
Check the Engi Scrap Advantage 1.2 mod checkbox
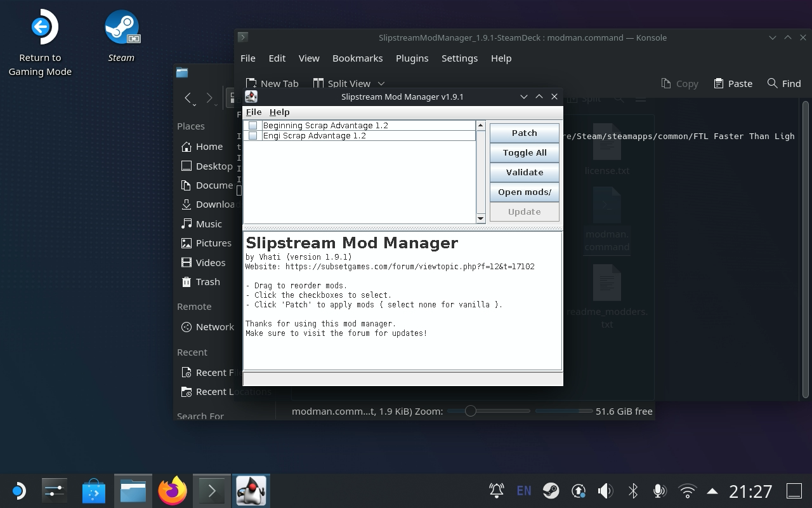pos(252,135)
